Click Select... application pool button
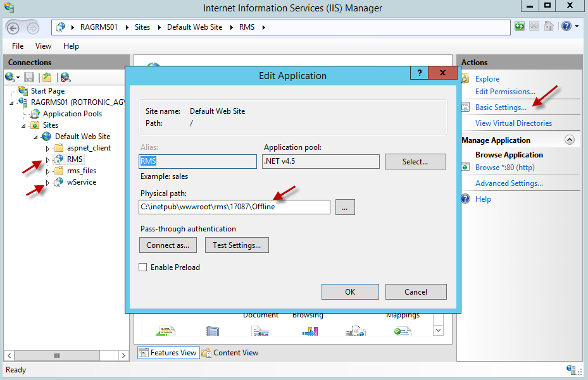Image resolution: width=588 pixels, height=380 pixels. pos(415,161)
